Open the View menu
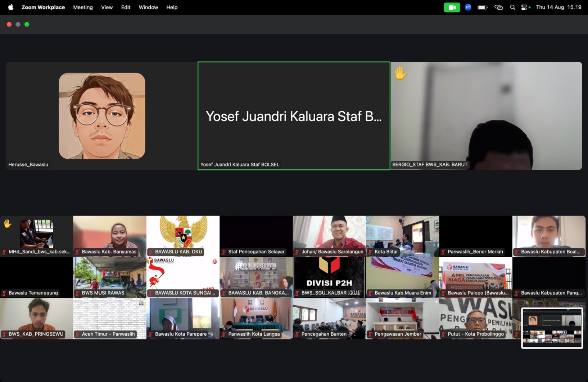The image size is (588, 382). [x=107, y=7]
